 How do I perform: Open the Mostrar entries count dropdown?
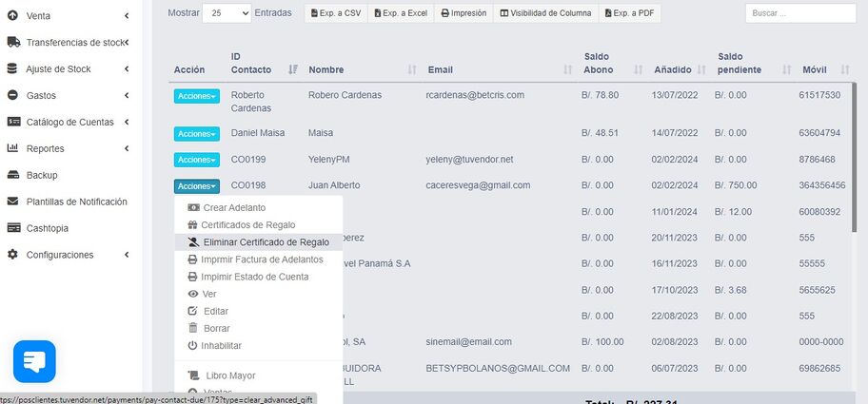(x=227, y=13)
